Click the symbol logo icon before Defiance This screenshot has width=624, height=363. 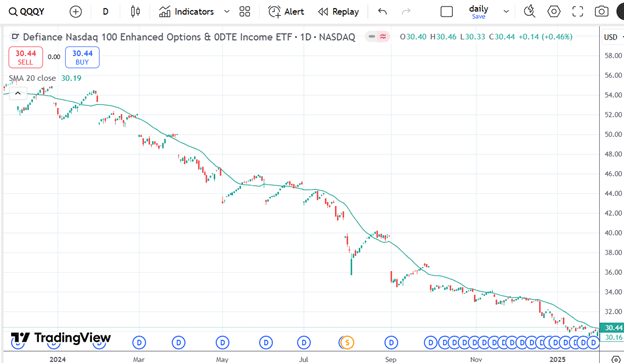click(x=15, y=37)
